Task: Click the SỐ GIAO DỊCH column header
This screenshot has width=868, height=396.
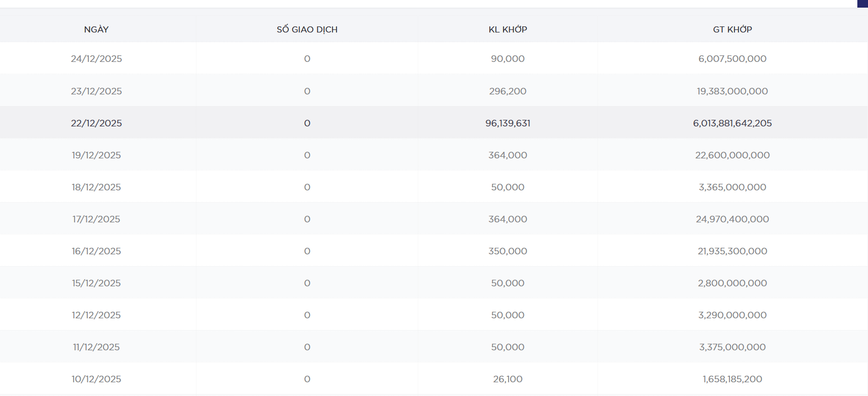Action: (x=307, y=29)
